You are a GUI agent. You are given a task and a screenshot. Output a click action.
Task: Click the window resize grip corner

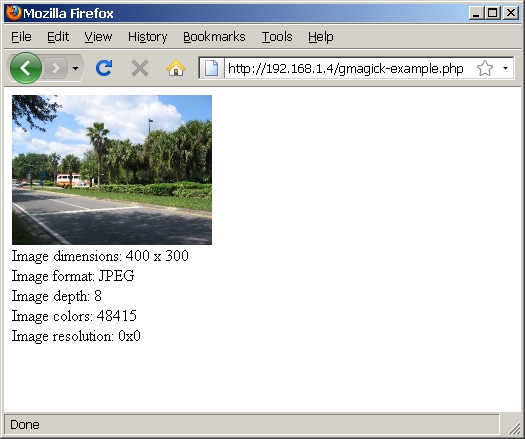[x=514, y=428]
